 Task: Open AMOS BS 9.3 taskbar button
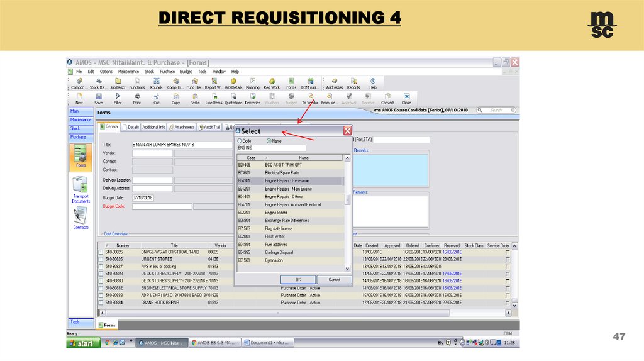215,343
